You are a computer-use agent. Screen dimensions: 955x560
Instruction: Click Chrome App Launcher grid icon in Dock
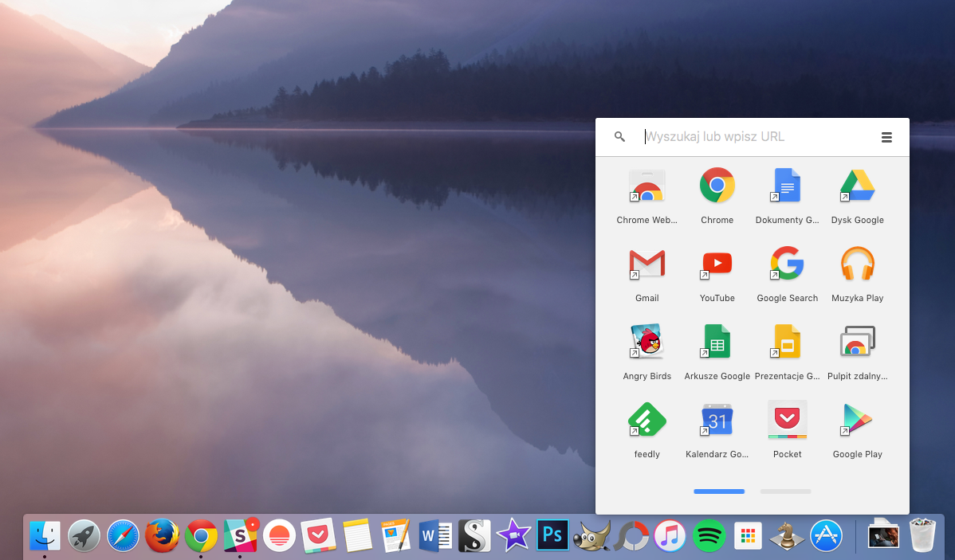[x=748, y=535]
